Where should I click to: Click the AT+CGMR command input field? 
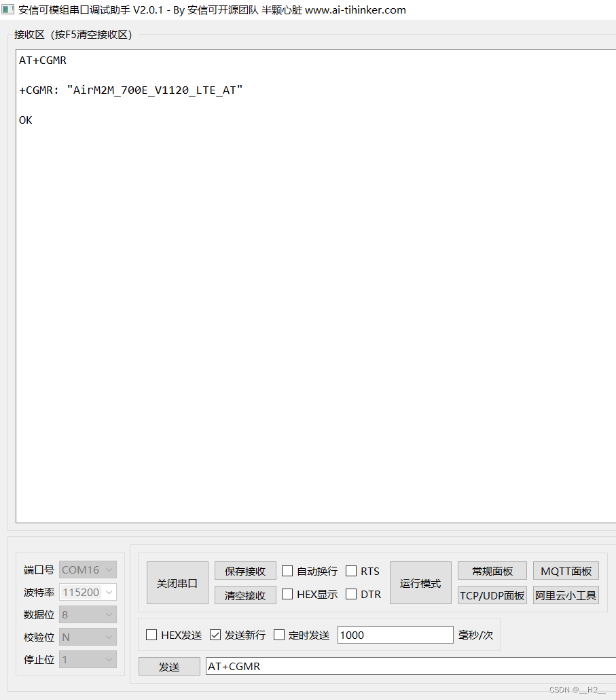(x=411, y=666)
